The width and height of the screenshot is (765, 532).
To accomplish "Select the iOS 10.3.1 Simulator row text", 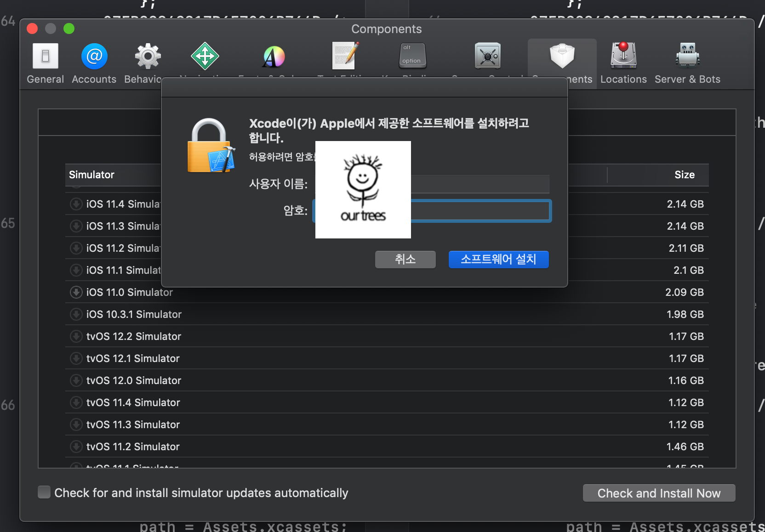I will click(134, 314).
